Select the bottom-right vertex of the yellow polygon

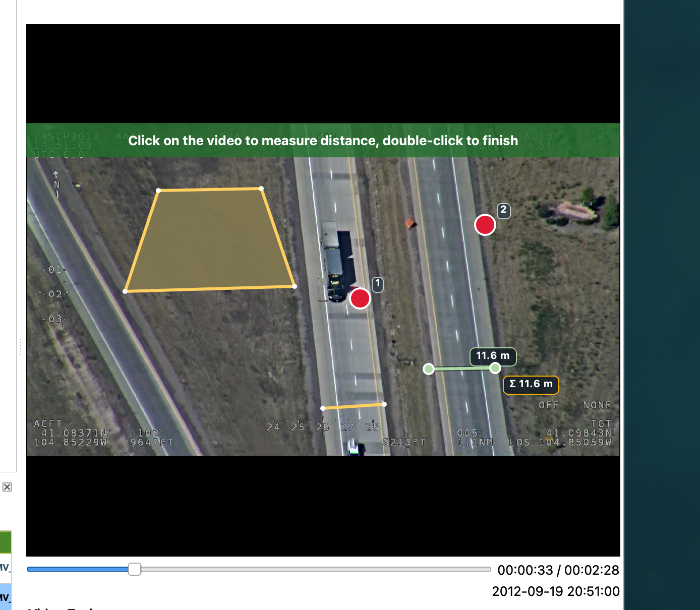[x=295, y=286]
